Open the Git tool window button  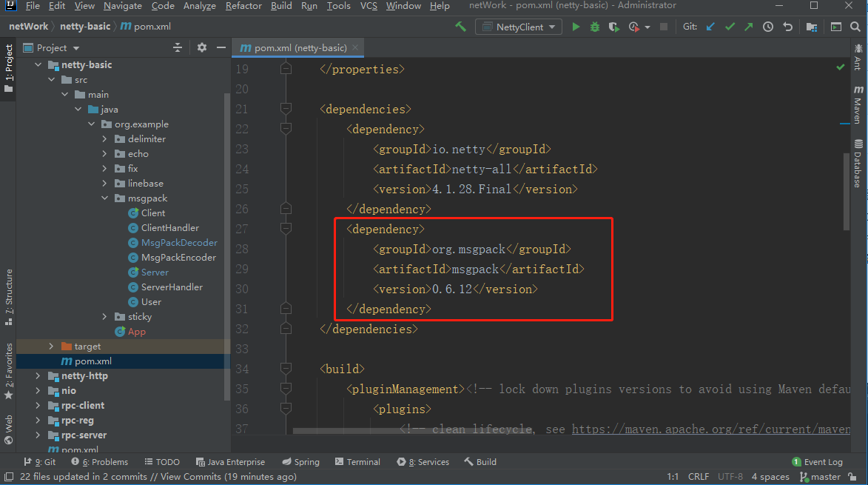39,462
